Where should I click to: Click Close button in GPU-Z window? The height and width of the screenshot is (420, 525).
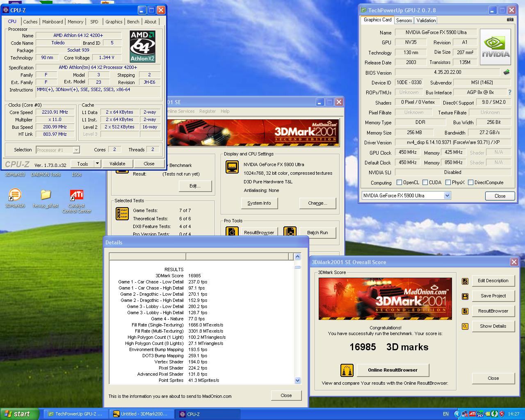pos(500,196)
